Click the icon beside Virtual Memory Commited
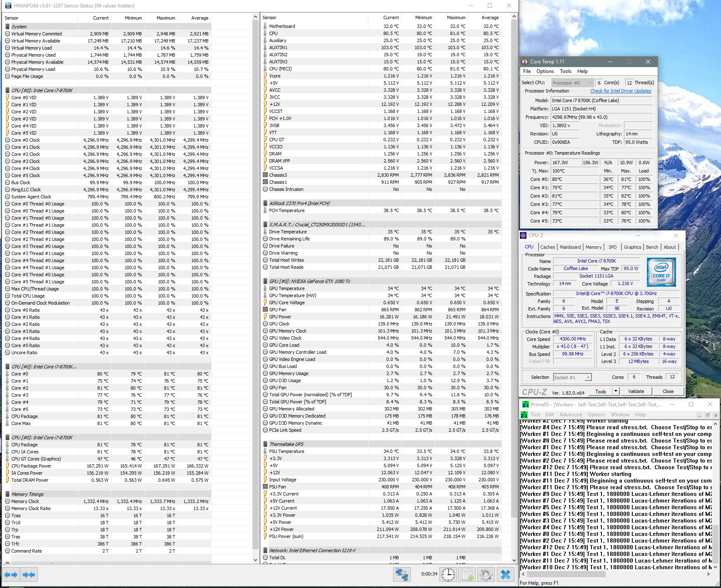 [7, 34]
